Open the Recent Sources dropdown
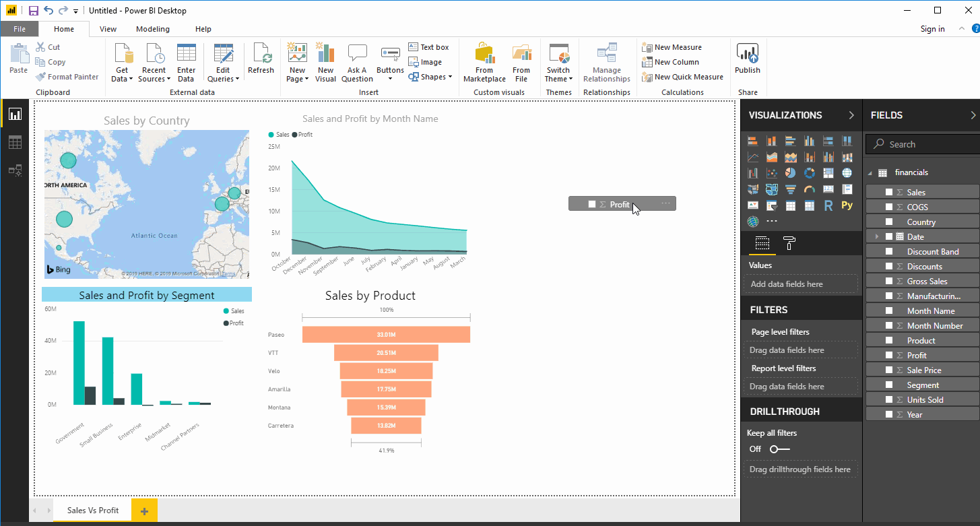 pos(154,63)
